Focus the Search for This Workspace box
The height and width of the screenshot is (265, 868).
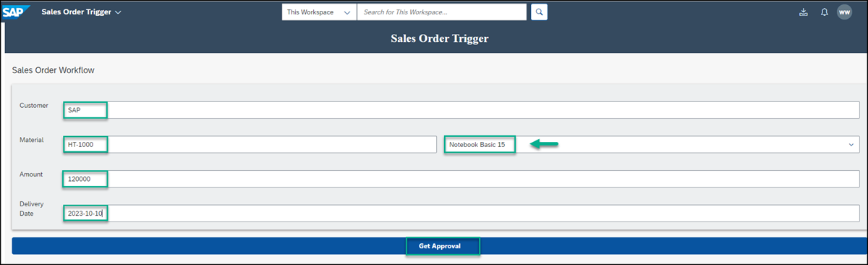tap(442, 12)
